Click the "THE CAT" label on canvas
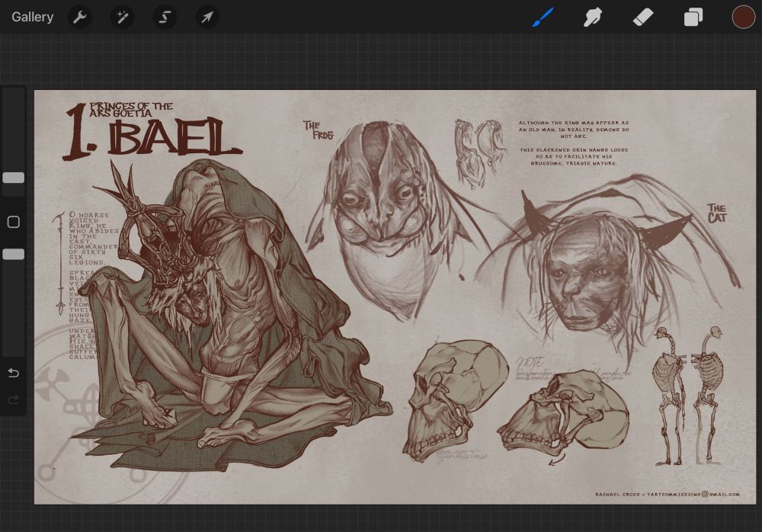 [717, 213]
